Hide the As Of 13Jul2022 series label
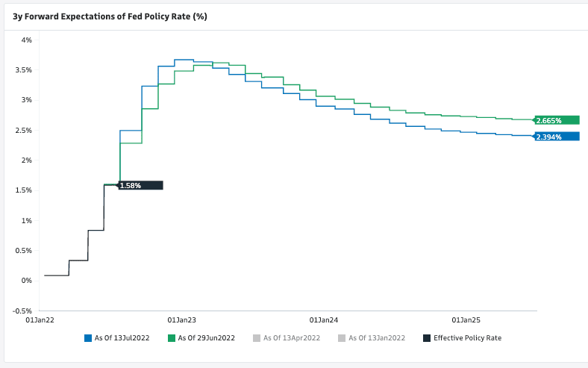588x368 pixels. (x=122, y=338)
